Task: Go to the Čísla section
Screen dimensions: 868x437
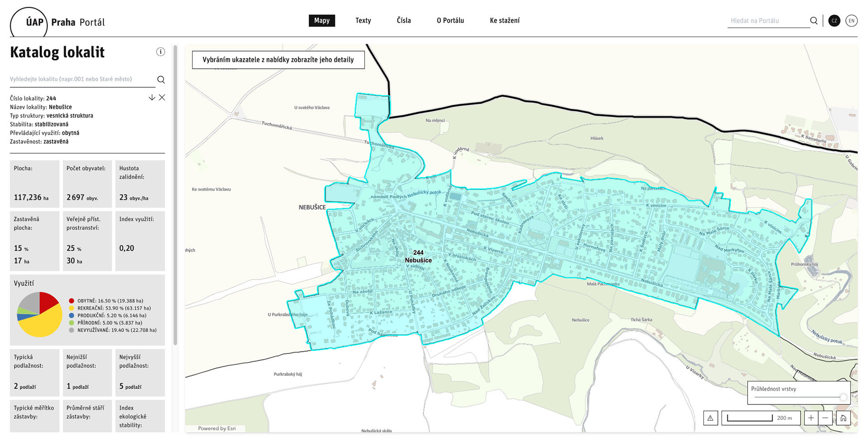Action: [x=404, y=21]
